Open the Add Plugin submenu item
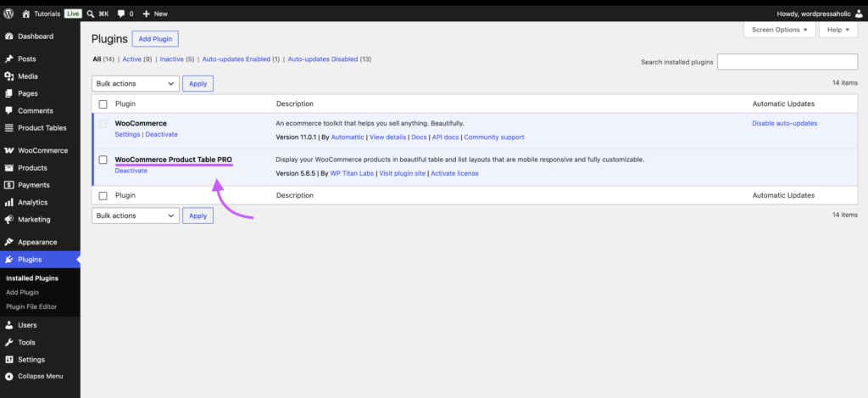 point(22,292)
